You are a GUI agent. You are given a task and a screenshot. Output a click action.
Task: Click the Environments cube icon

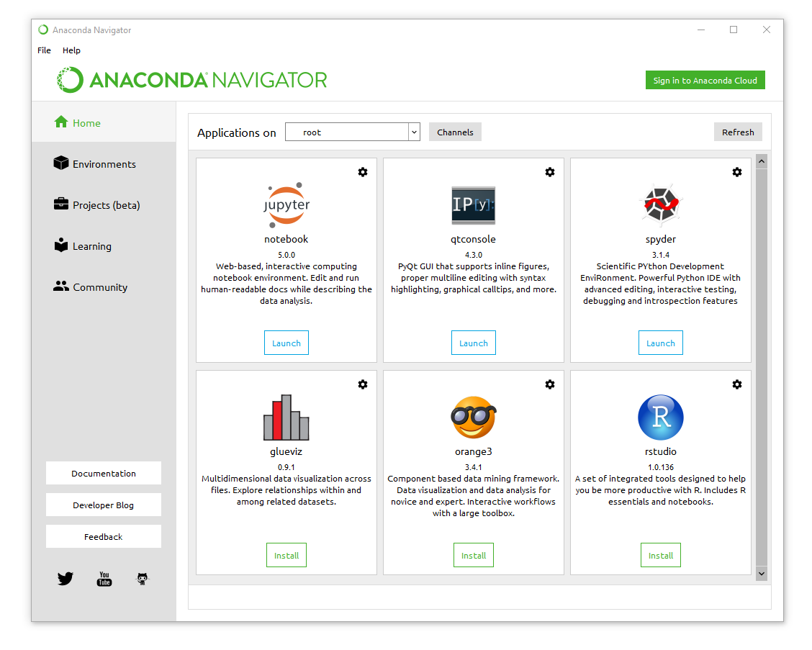tap(61, 163)
